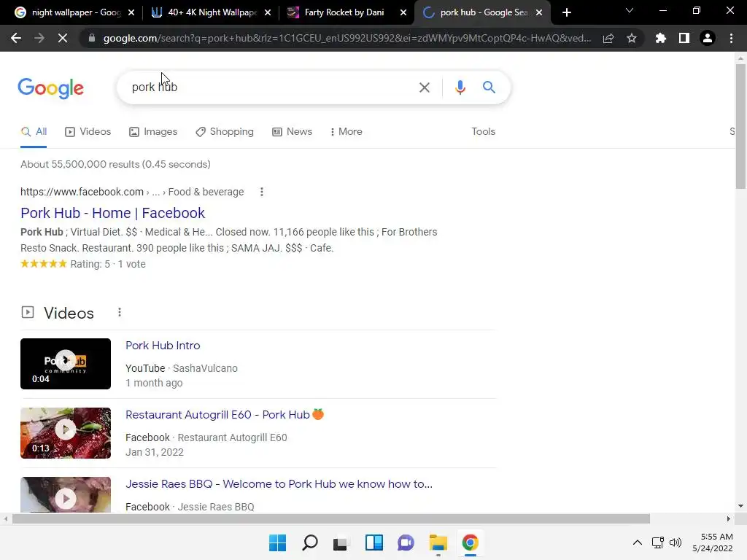Open the clock and date in taskbar
The height and width of the screenshot is (560, 747).
coord(713,542)
